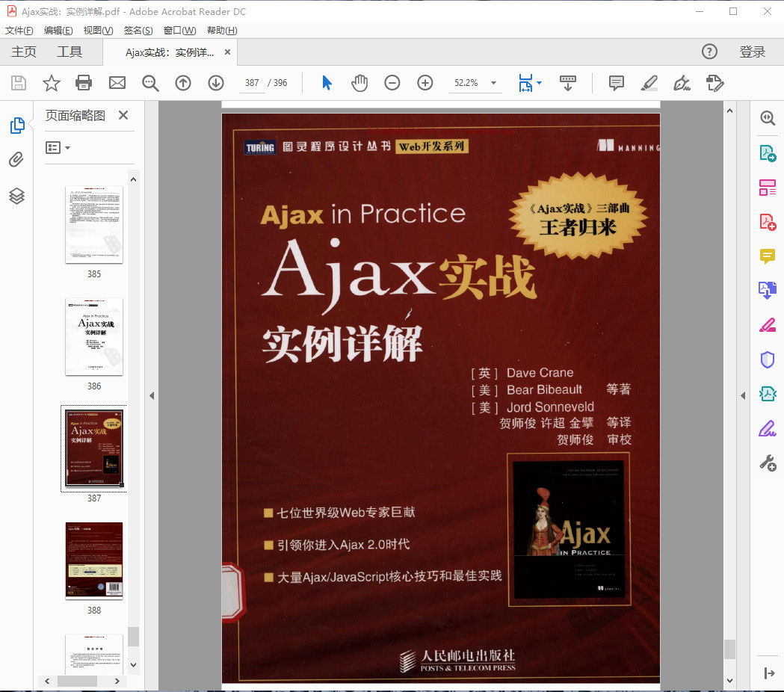784x692 pixels.
Task: Activate the selection arrow tool
Action: point(327,83)
